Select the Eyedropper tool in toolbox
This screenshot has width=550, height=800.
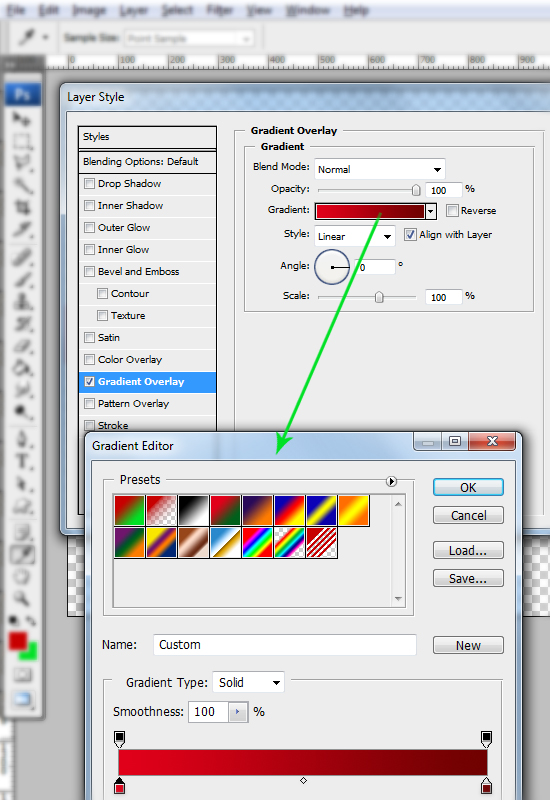pos(21,555)
